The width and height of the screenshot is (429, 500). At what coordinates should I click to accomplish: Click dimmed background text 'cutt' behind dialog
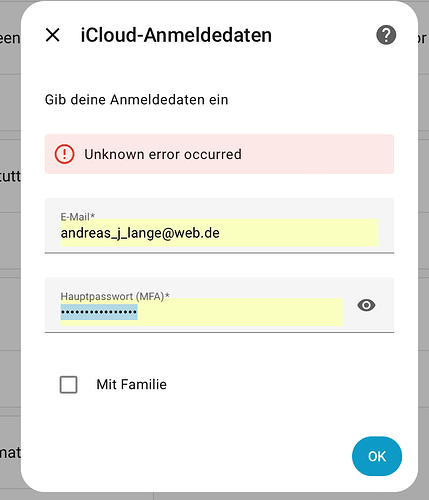pos(10,176)
